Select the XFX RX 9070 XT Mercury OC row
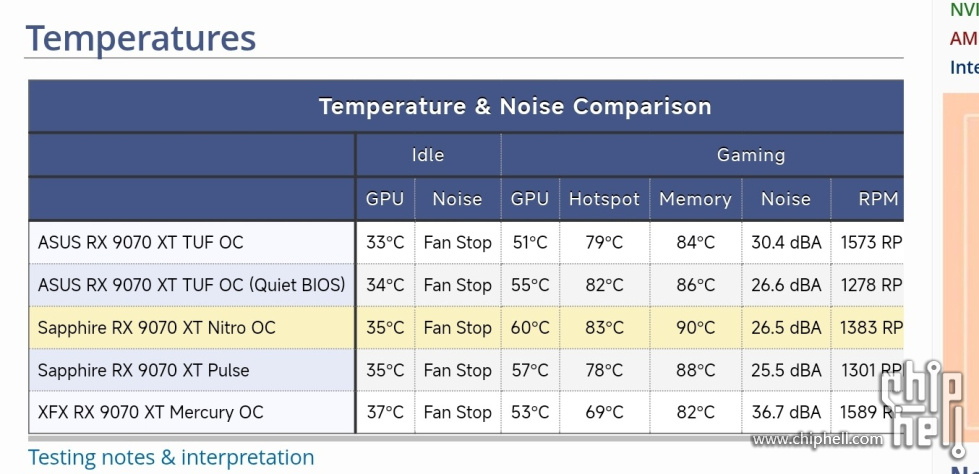 pos(466,412)
